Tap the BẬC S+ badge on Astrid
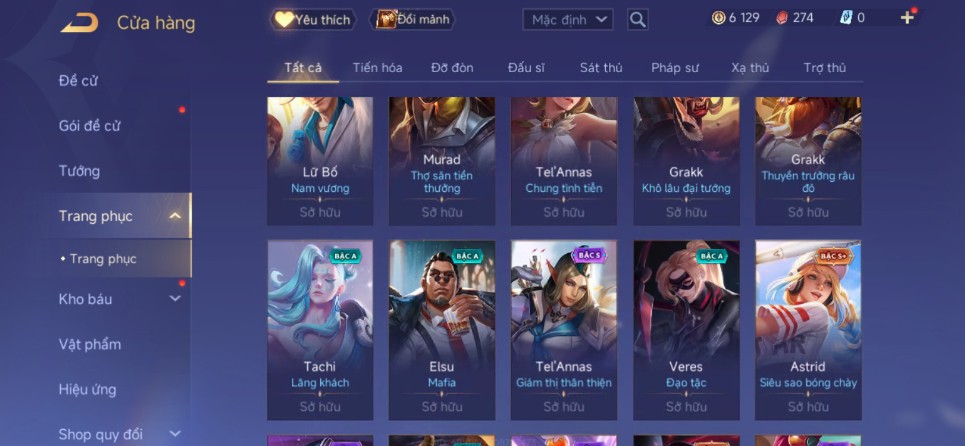The height and width of the screenshot is (446, 965). pos(834,256)
